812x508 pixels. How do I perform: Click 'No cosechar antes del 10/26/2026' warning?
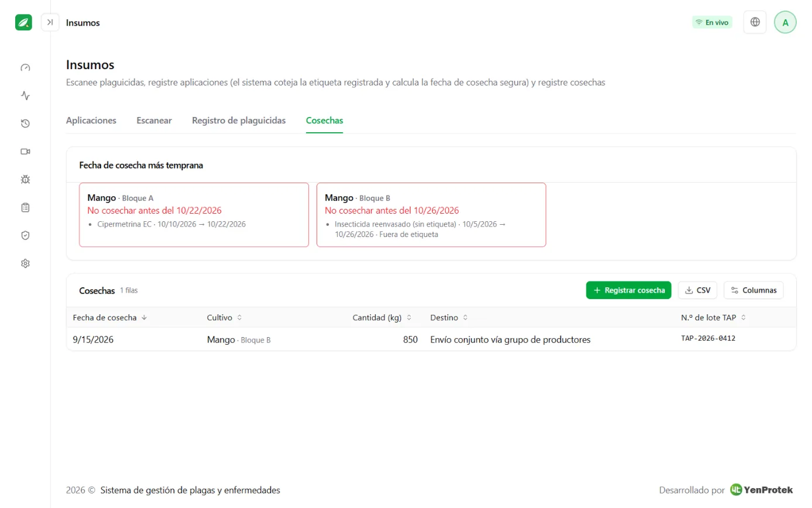coord(392,211)
